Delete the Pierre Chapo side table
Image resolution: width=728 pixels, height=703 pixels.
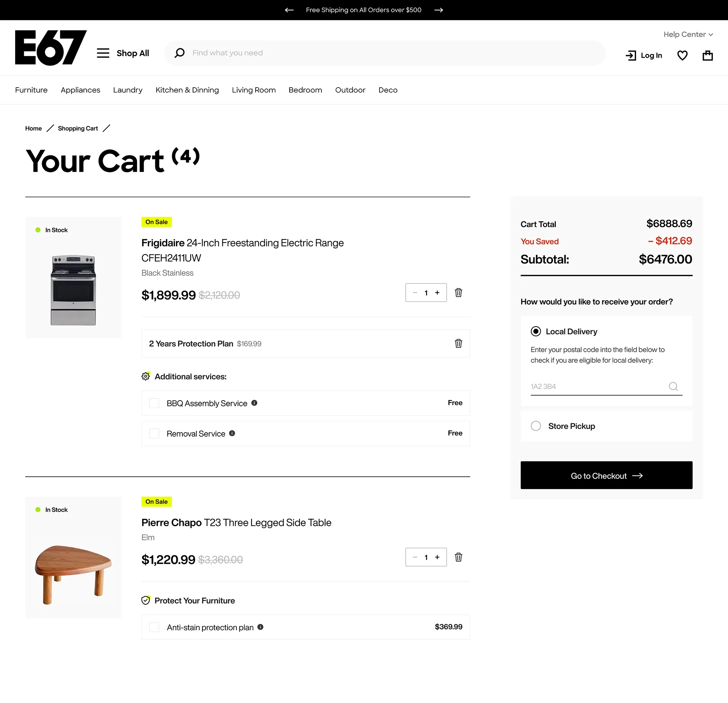tap(458, 557)
